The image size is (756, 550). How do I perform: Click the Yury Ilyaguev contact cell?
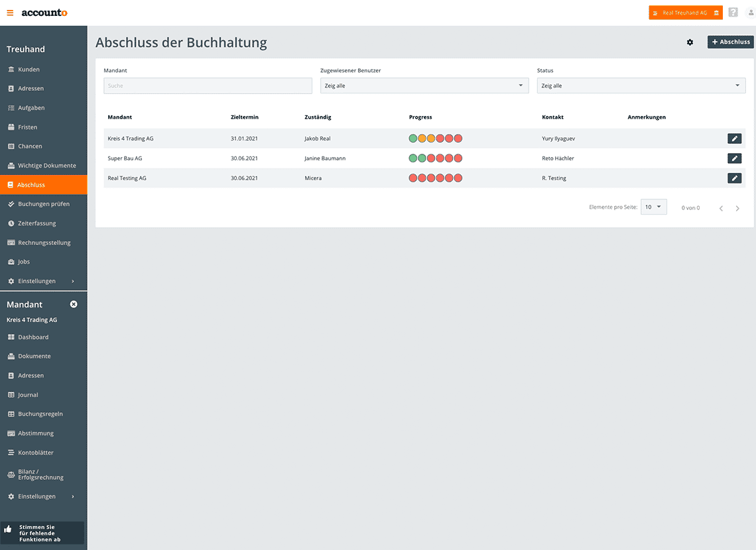(558, 138)
